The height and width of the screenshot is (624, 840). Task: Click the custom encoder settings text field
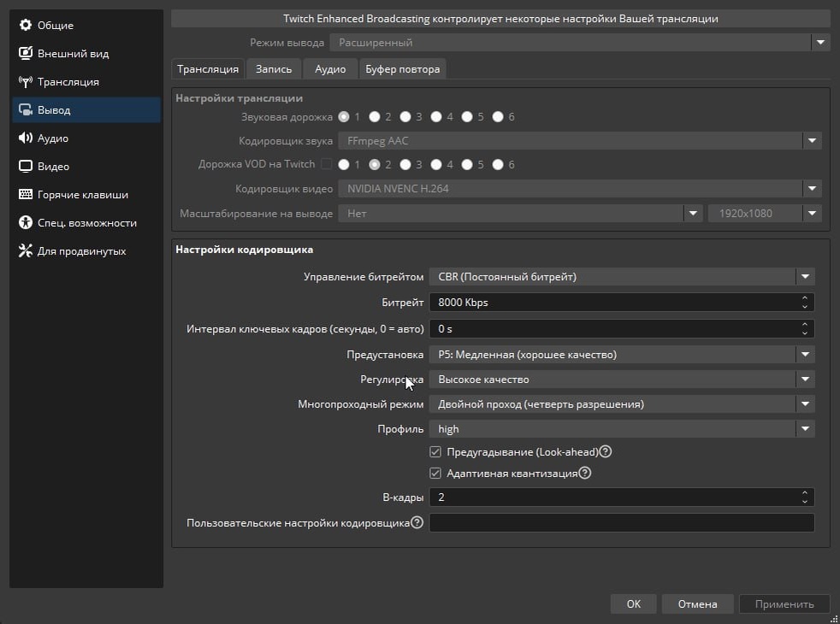(621, 523)
